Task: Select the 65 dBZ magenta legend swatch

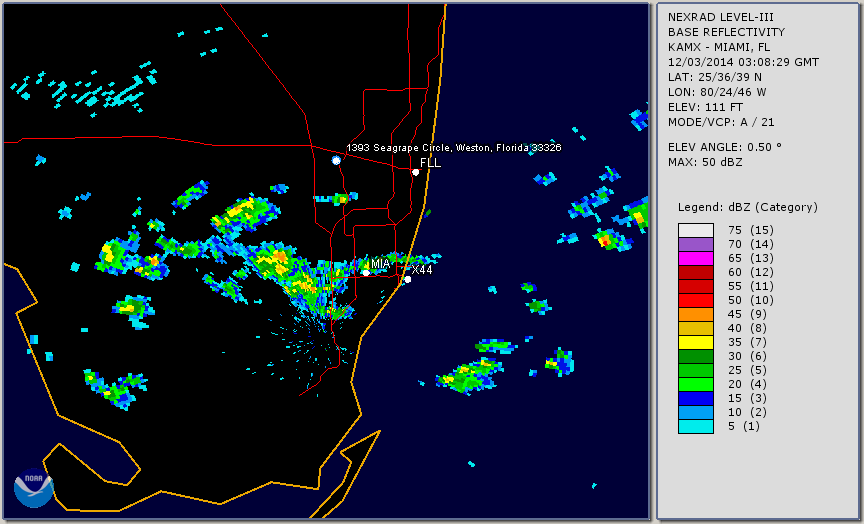Action: 696,258
